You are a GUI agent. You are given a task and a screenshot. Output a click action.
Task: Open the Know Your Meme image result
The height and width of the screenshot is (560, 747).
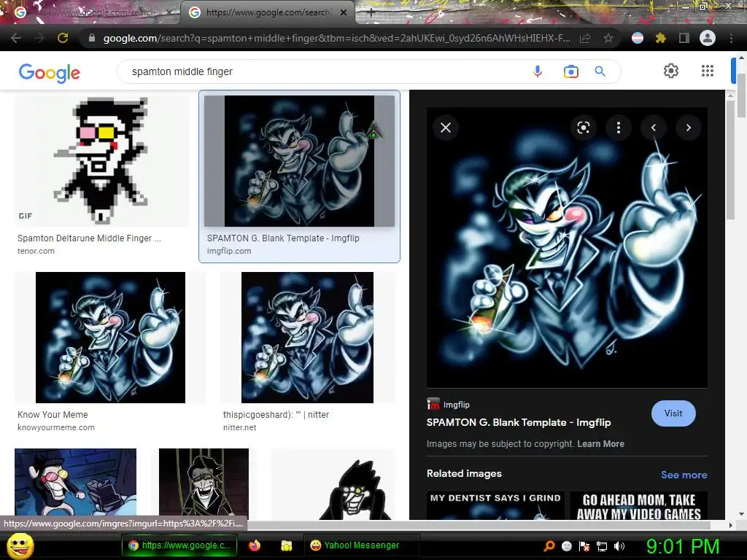(x=110, y=337)
